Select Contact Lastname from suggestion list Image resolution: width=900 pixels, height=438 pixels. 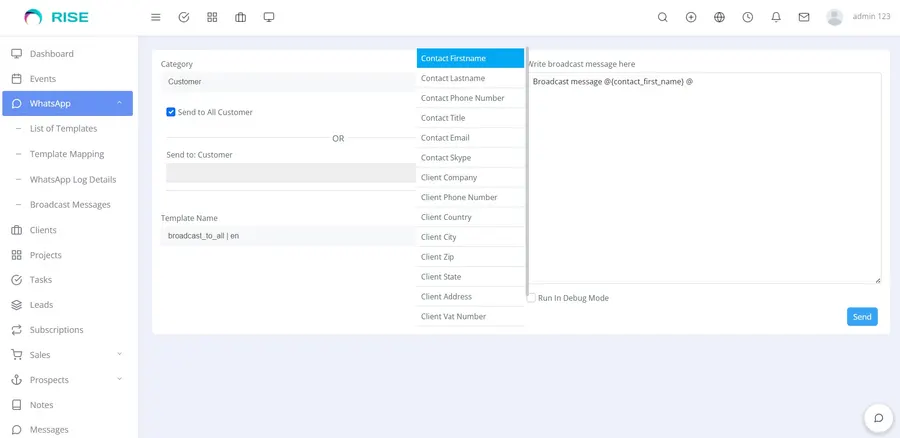coord(470,78)
